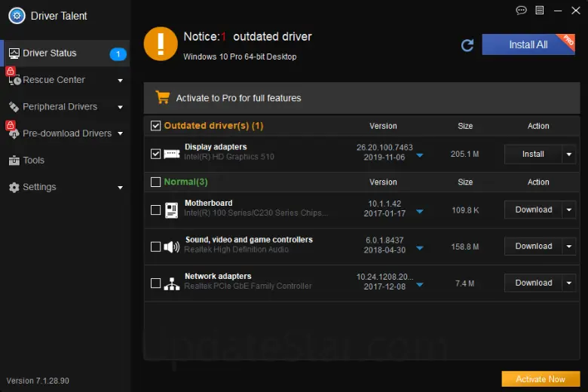Open Pre-download Drivers in the sidebar
588x392 pixels.
point(66,133)
